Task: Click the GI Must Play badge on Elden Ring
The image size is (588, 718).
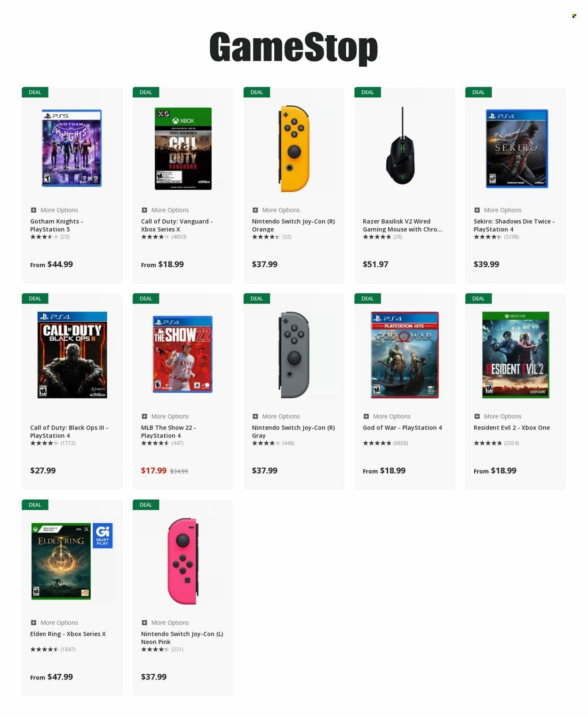Action: 103,535
